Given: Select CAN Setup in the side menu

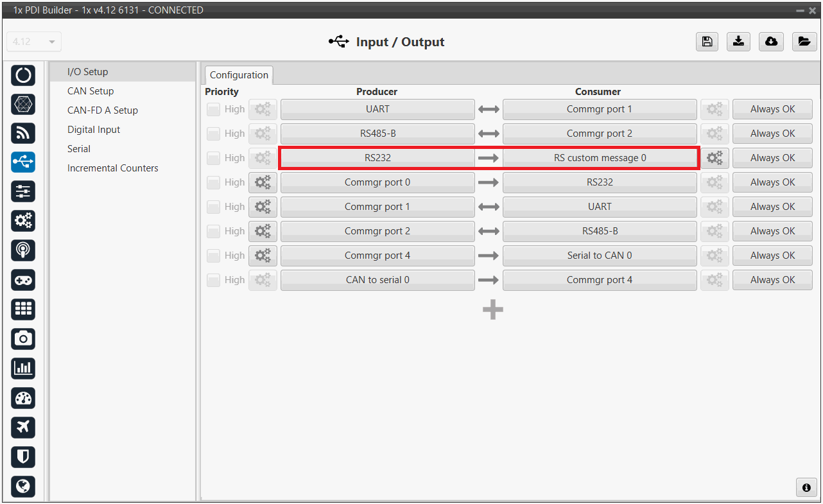Looking at the screenshot, I should [x=91, y=91].
